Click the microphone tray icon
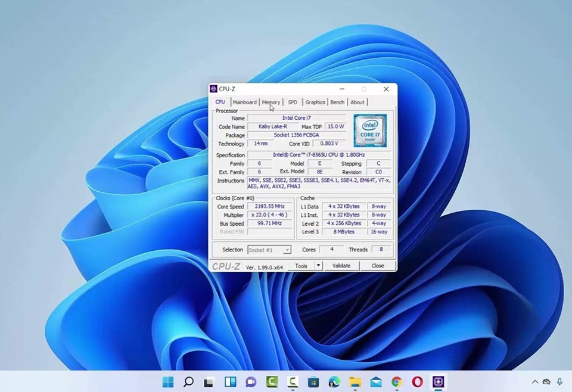The image size is (572, 392). [559, 382]
